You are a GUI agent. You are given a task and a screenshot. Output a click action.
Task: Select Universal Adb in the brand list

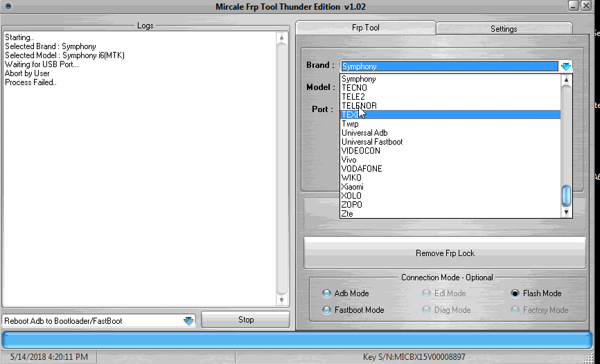pyautogui.click(x=450, y=133)
